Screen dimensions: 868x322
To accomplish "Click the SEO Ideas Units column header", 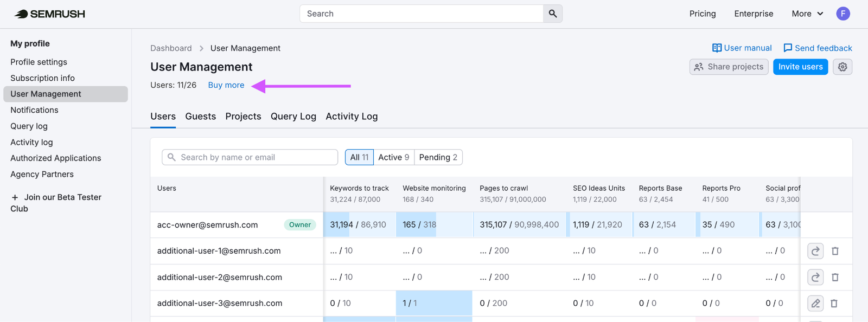I will (x=599, y=188).
